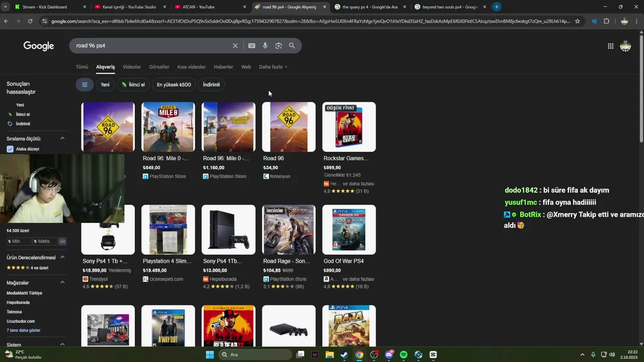644x362 pixels.
Task: Toggle the Alaka düzeyi checkbox
Action: [x=10, y=149]
